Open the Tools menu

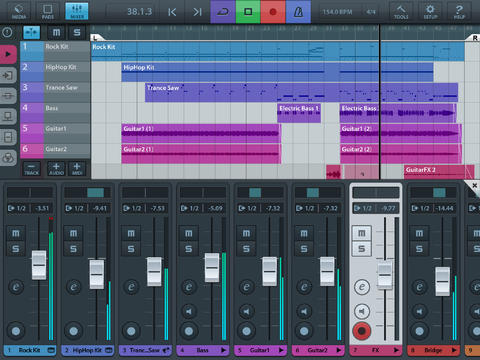tap(401, 12)
